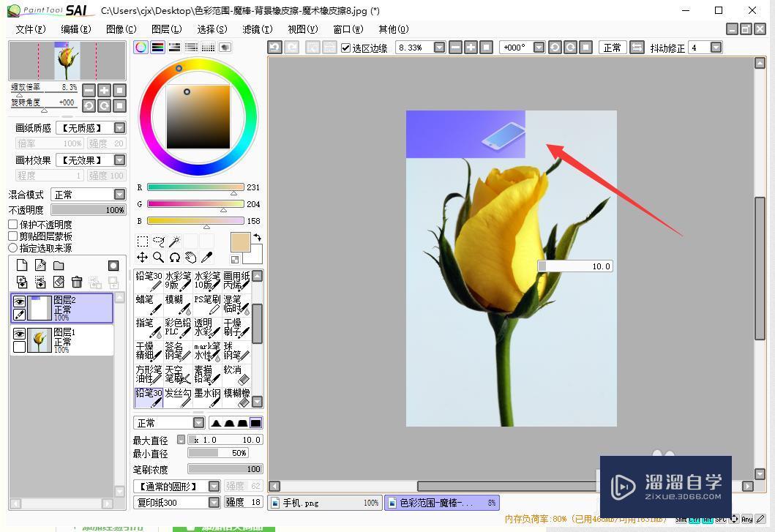This screenshot has height=532, width=775.
Task: Select the Magic Wand selection tool
Action: 173,241
